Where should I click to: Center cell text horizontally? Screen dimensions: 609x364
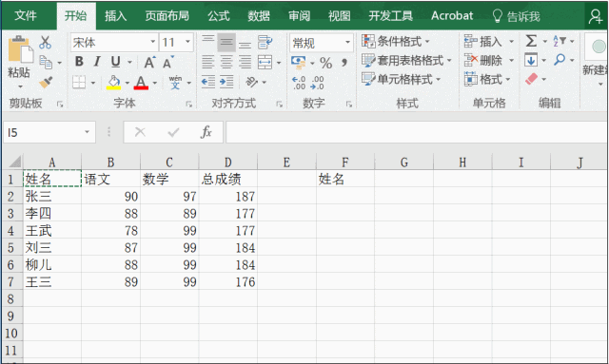(x=226, y=62)
